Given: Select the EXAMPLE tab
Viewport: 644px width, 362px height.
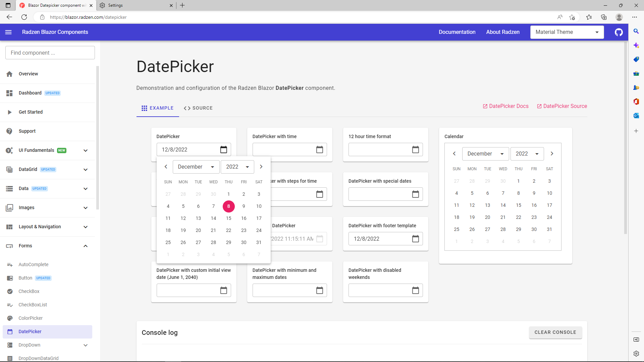Looking at the screenshot, I should pos(158,108).
